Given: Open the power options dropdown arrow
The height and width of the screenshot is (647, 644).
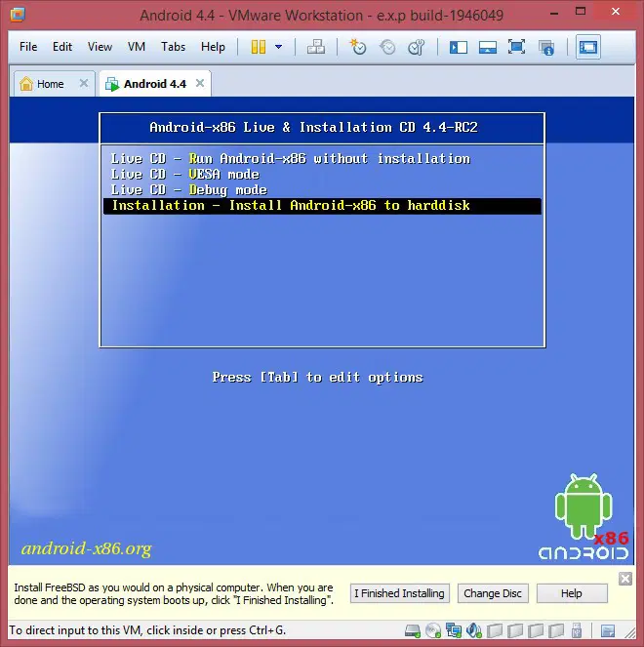Looking at the screenshot, I should 278,47.
